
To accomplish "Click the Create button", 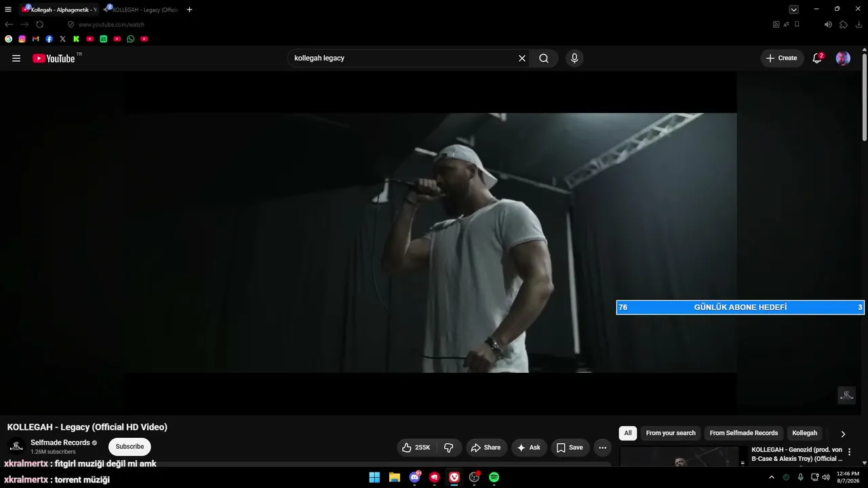I will point(782,58).
